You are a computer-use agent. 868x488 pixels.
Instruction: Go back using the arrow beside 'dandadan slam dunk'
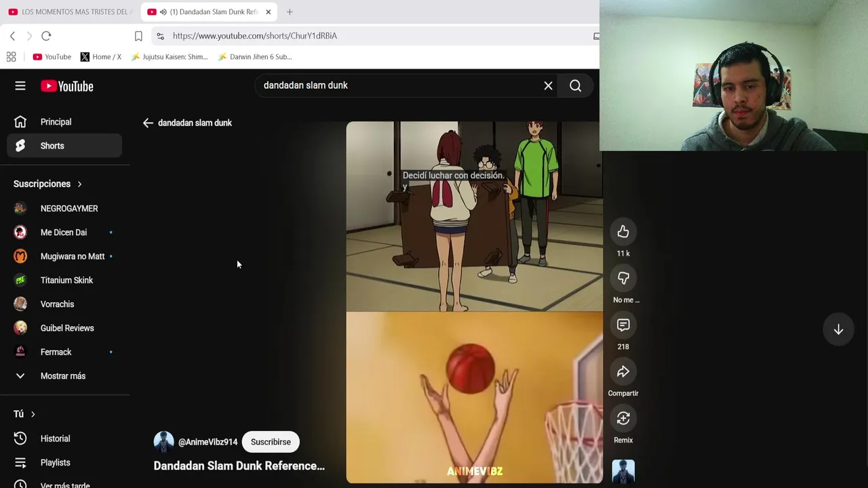click(148, 123)
